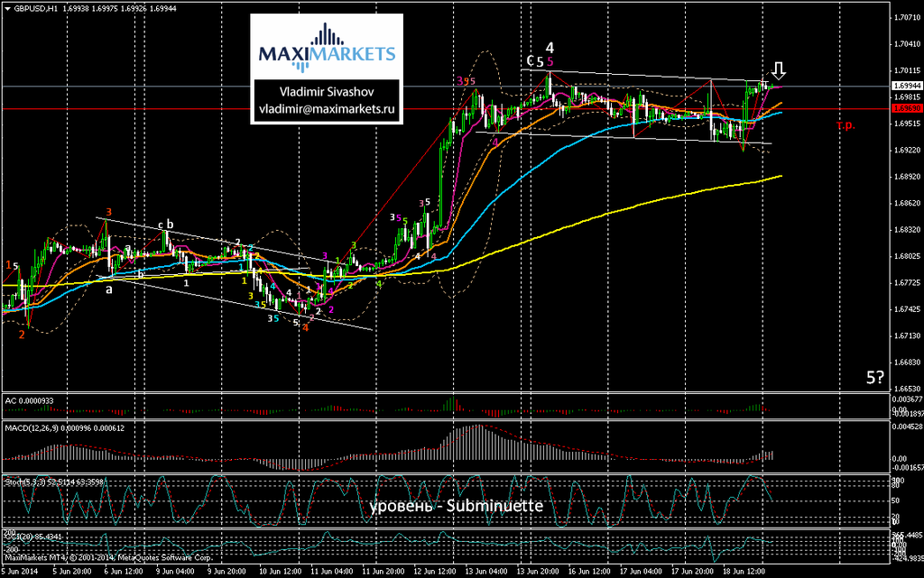Click price axis value 1.70710
This screenshot has width=924, height=578.
pos(907,18)
